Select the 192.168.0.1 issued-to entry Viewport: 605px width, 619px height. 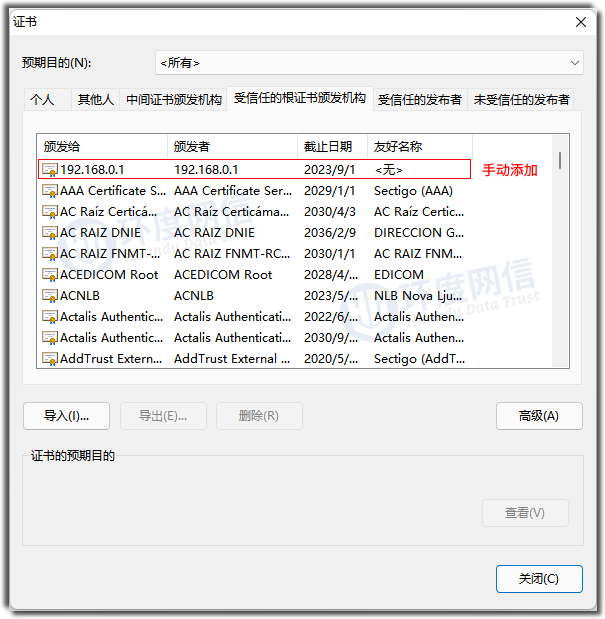pos(92,170)
